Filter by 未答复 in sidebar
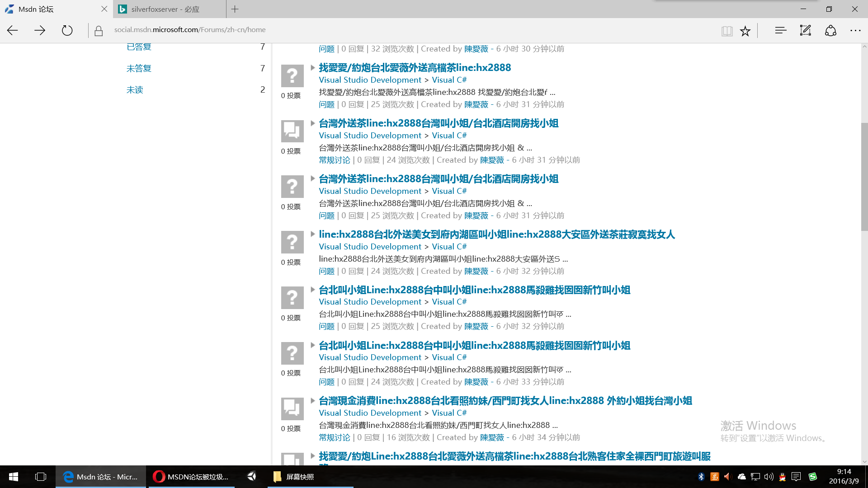 click(139, 68)
